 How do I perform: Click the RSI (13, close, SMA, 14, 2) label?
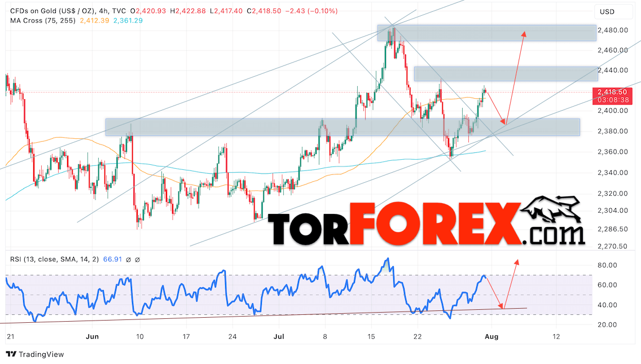[54, 259]
